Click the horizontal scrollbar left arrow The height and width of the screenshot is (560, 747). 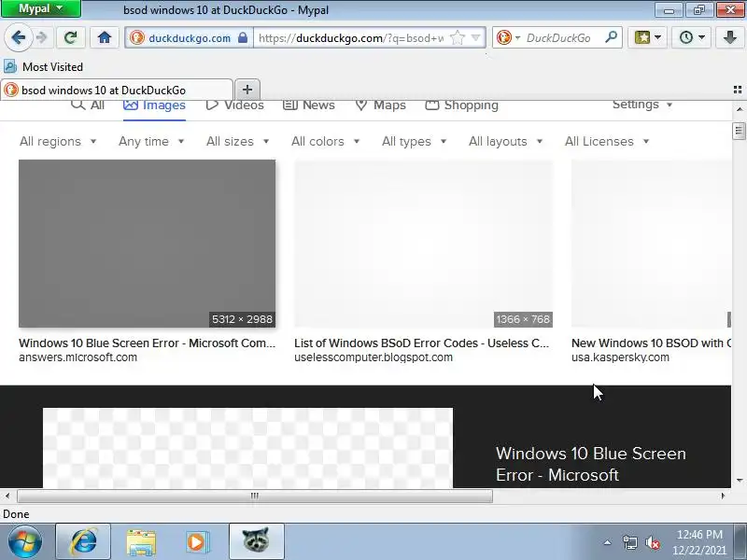[7, 496]
